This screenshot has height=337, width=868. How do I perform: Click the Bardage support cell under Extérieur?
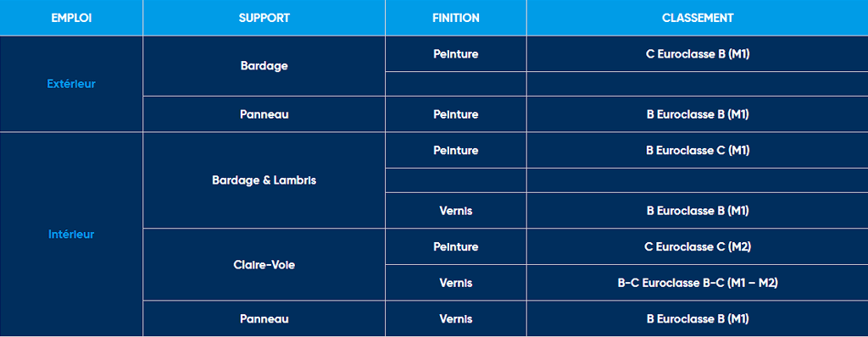click(264, 66)
